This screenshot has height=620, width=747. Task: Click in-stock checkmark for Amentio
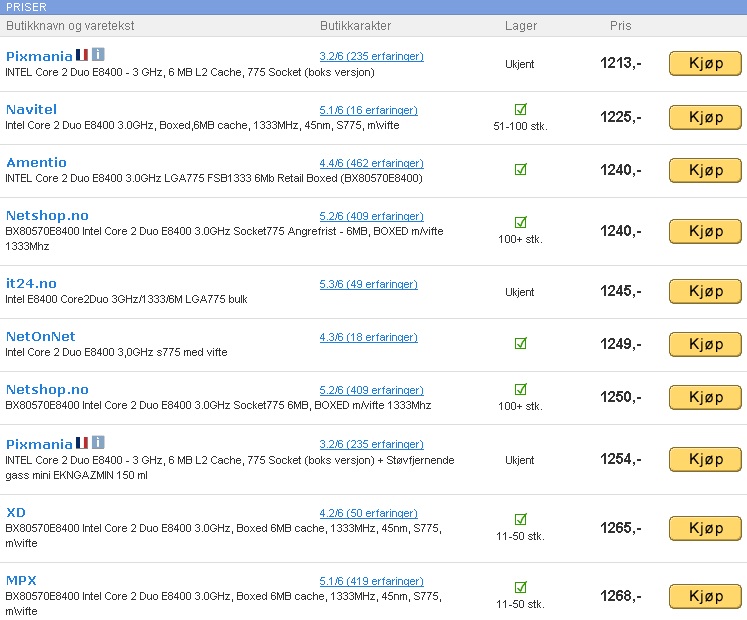pyautogui.click(x=521, y=169)
